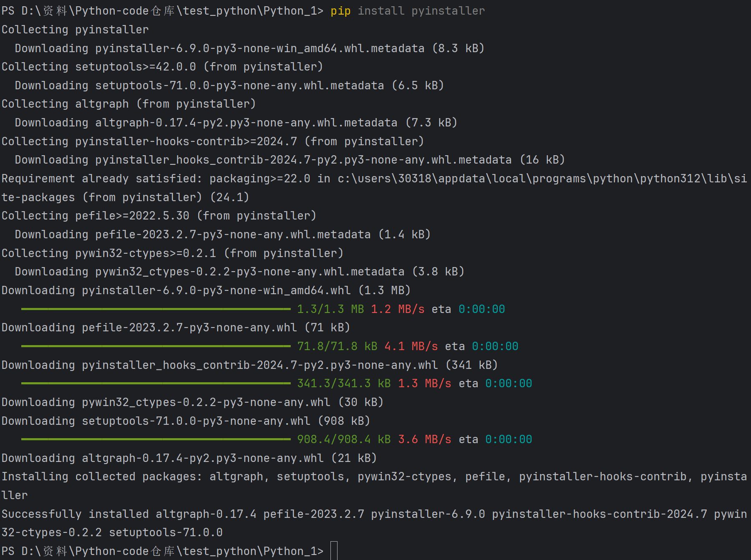This screenshot has height=560, width=751.
Task: Click the '908.4/908.4 kB' size text
Action: (x=344, y=439)
